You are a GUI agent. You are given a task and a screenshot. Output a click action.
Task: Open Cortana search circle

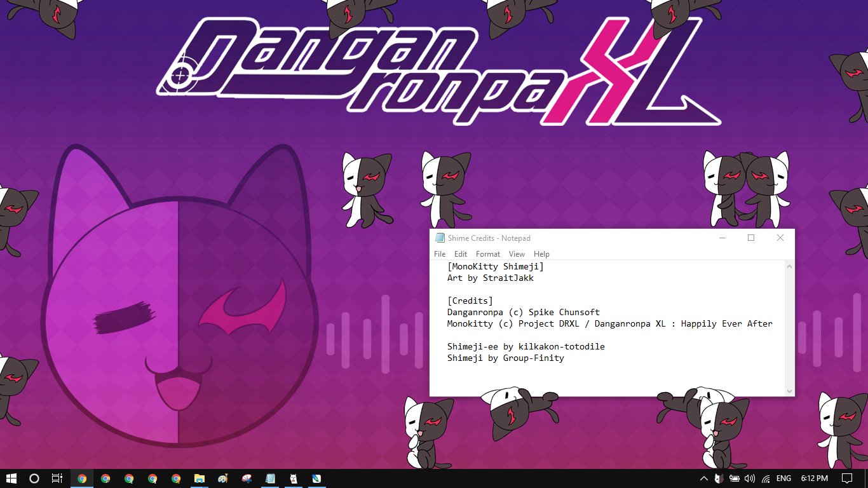tap(34, 478)
